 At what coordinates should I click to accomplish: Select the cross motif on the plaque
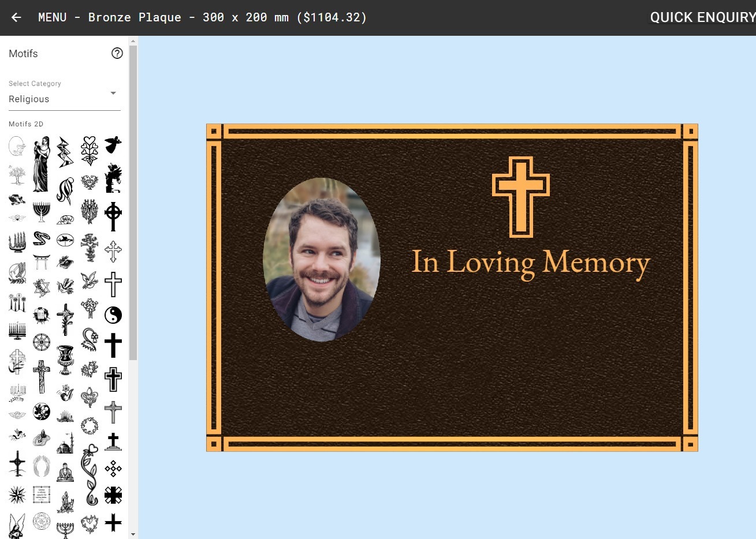pos(520,197)
